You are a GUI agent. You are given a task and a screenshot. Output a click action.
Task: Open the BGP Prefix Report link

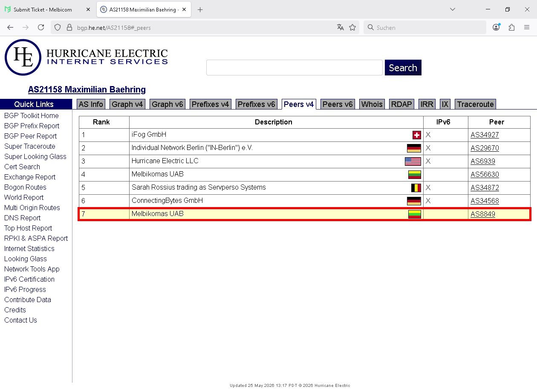[32, 126]
